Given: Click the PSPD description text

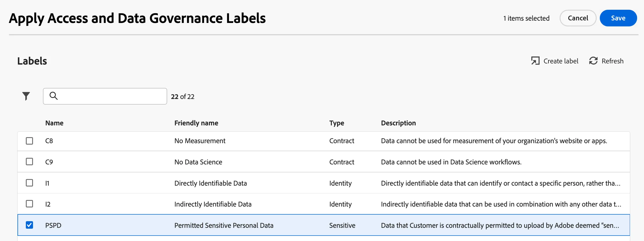Looking at the screenshot, I should pos(500,226).
